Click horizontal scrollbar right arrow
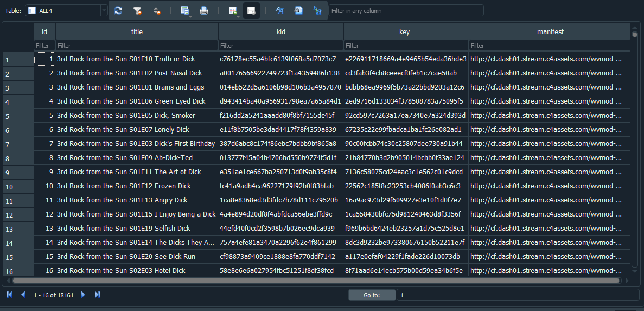644x311 pixels. [627, 281]
